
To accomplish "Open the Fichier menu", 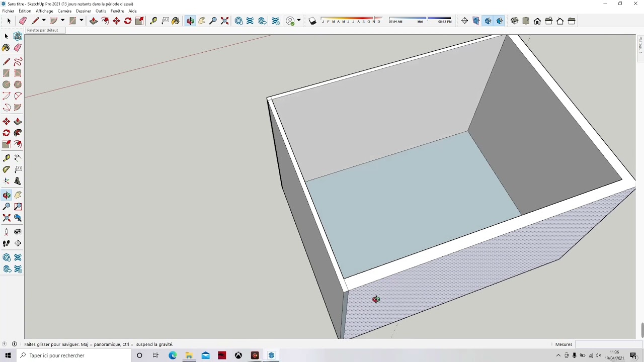I will click(x=8, y=11).
